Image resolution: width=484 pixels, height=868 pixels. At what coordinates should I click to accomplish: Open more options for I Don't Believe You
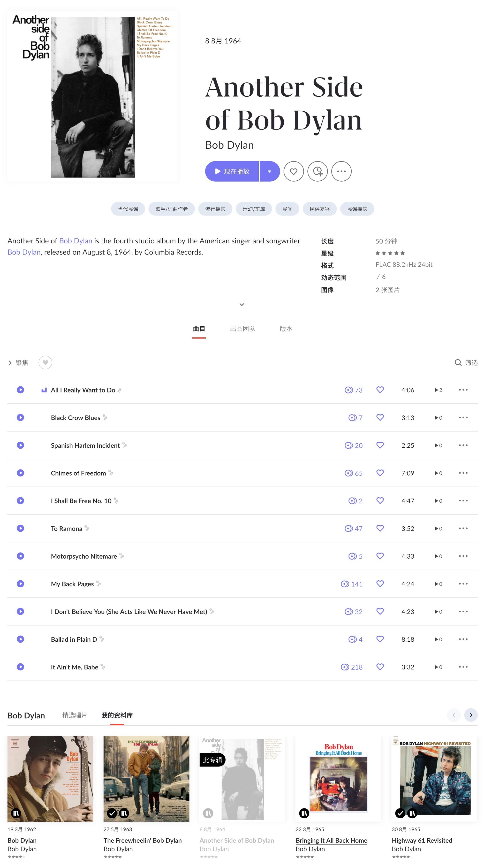[463, 611]
